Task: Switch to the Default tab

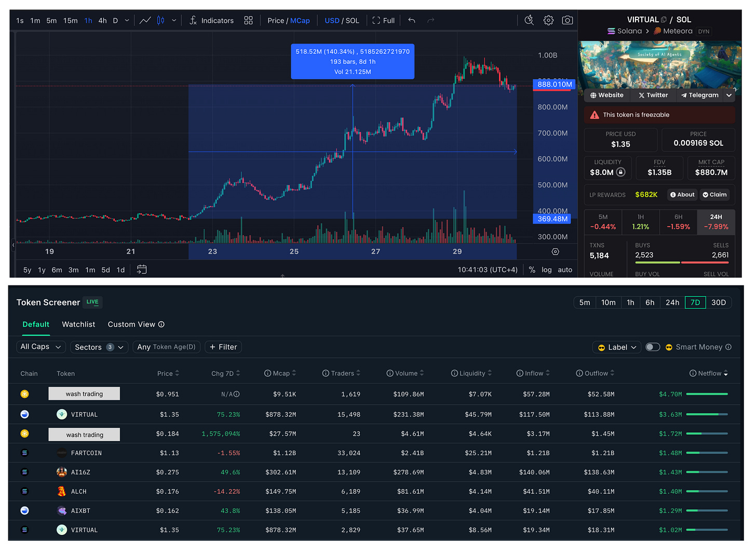Action: click(36, 324)
